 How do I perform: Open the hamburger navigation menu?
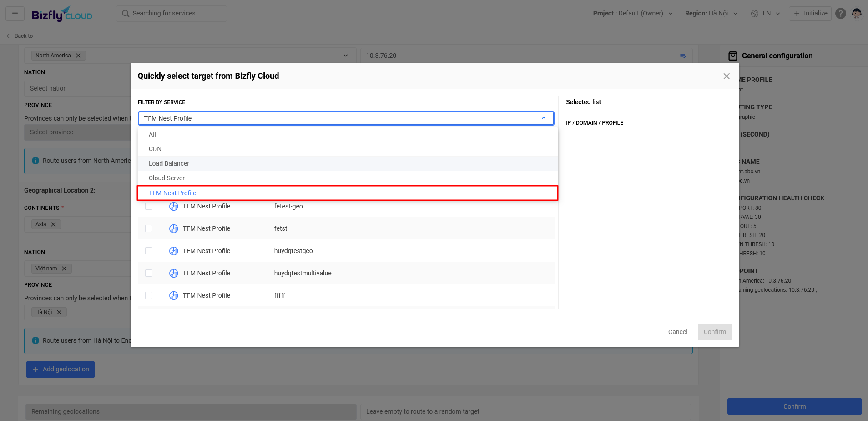point(15,14)
